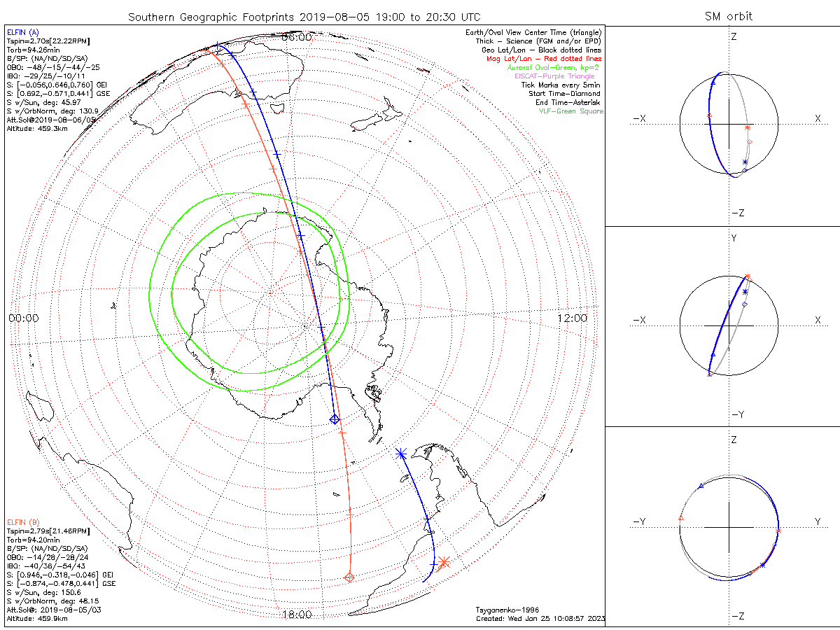Click the red asterisk in the middle SM orbit panel
The height and width of the screenshot is (630, 840).
click(x=748, y=276)
